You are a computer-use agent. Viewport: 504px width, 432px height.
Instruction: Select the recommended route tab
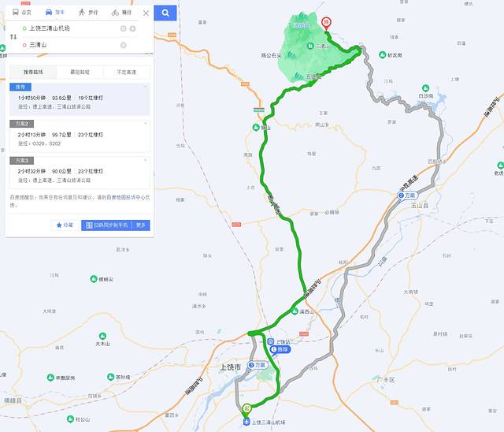(33, 72)
